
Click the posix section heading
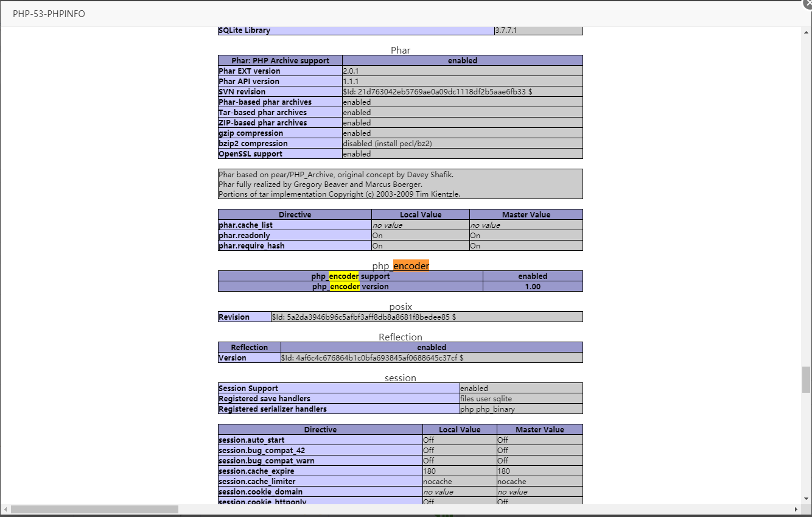tap(401, 306)
